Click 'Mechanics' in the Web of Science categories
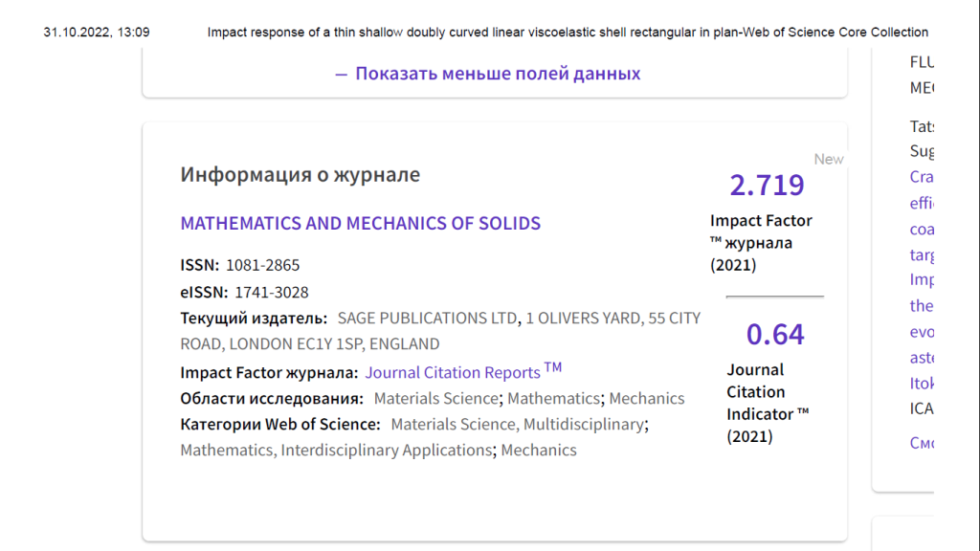The height and width of the screenshot is (551, 980). [539, 450]
